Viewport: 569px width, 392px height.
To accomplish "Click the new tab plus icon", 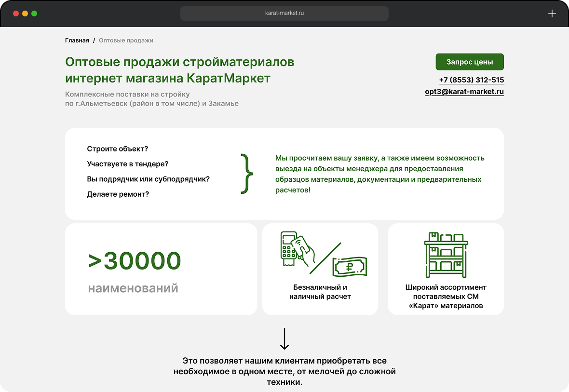I will [x=552, y=13].
